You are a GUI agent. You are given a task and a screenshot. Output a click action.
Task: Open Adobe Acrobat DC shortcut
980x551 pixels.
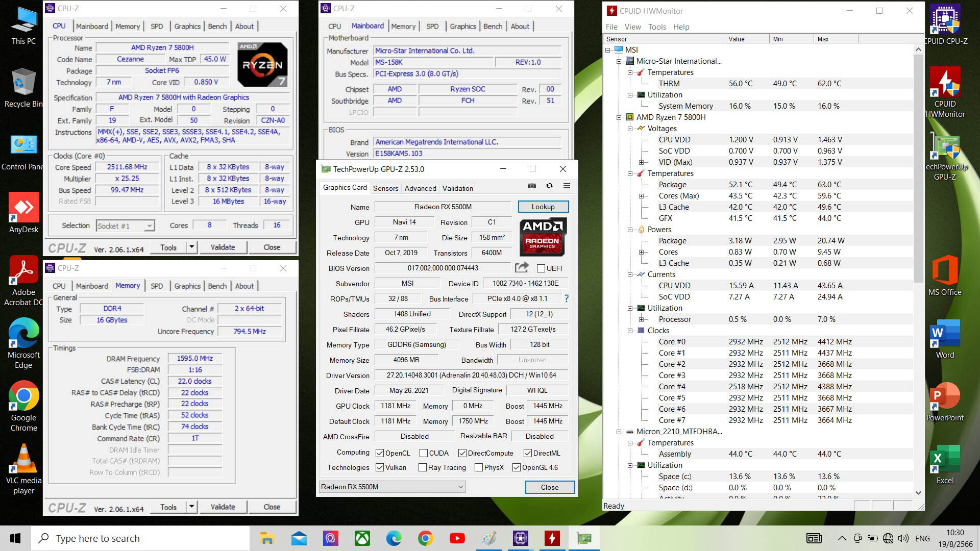(x=23, y=281)
